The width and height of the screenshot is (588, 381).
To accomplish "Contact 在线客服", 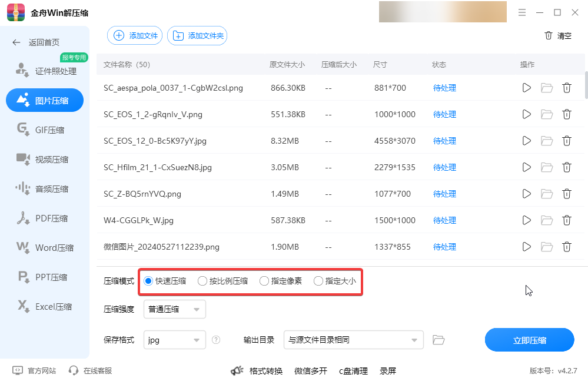I will coord(90,370).
